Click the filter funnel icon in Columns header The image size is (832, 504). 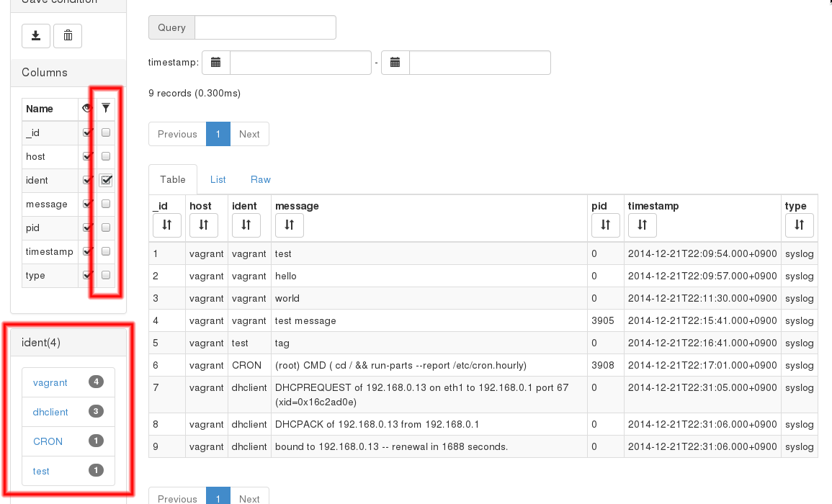105,109
